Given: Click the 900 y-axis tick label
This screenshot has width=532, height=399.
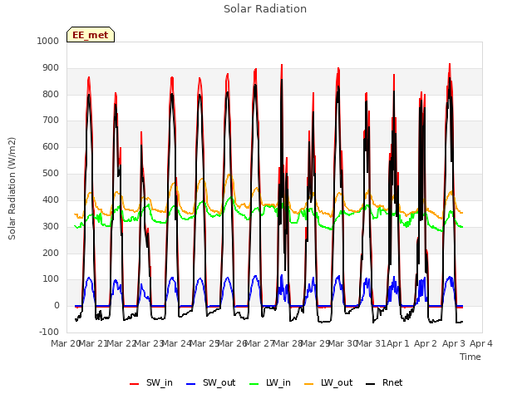Looking at the screenshot, I should click(x=51, y=68).
